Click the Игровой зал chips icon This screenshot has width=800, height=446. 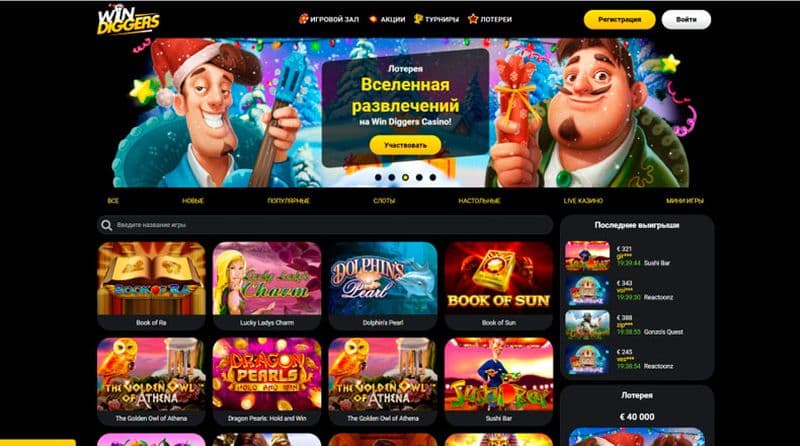point(303,19)
